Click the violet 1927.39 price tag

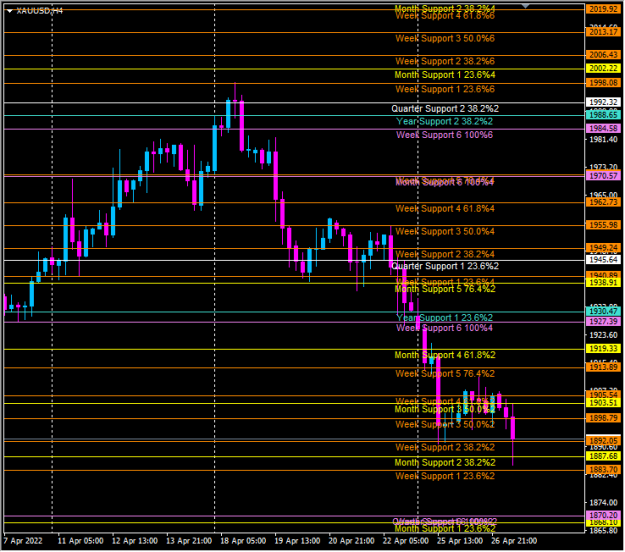603,321
